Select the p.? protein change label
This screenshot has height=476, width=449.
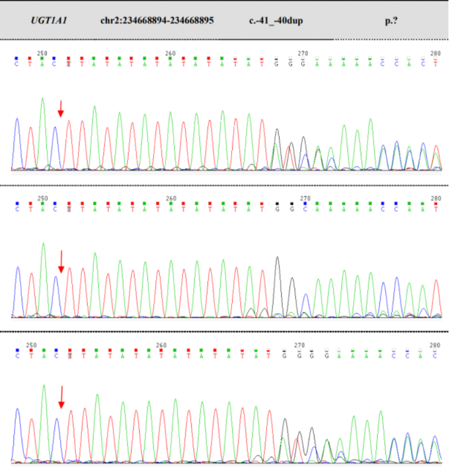click(x=391, y=21)
